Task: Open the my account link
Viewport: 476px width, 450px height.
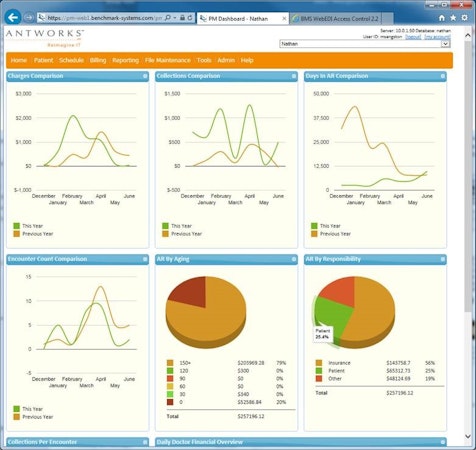Action: (x=437, y=37)
